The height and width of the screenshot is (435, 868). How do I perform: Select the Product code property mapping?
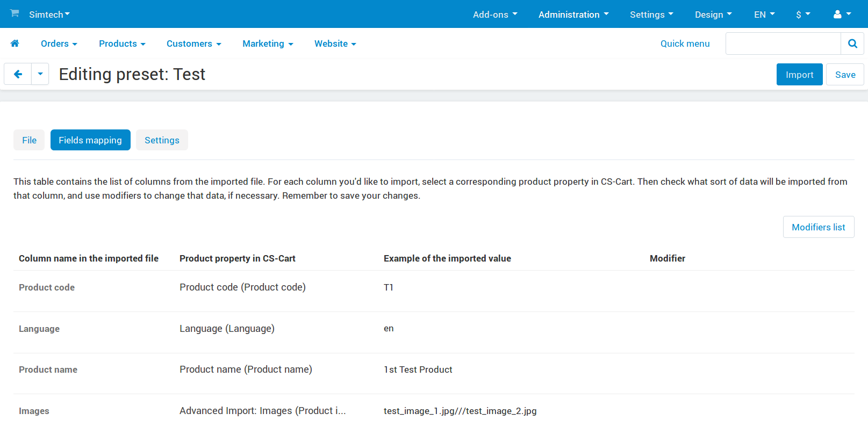(242, 287)
